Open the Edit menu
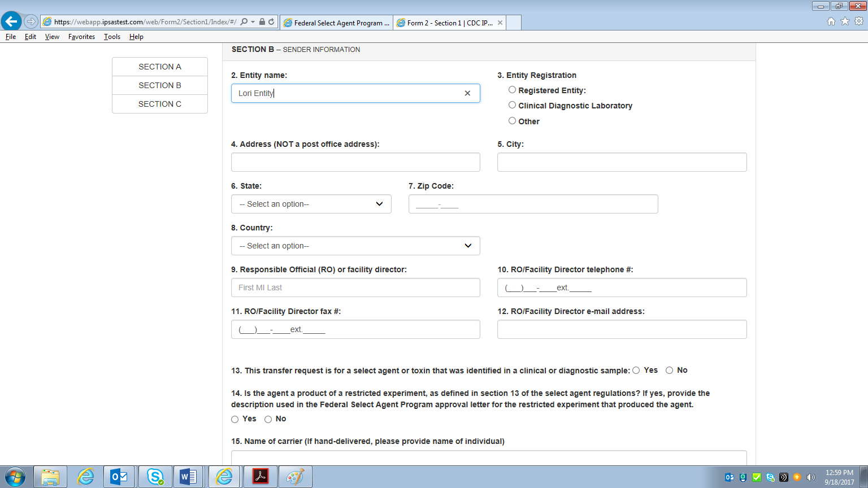The height and width of the screenshot is (488, 868). pyautogui.click(x=31, y=37)
